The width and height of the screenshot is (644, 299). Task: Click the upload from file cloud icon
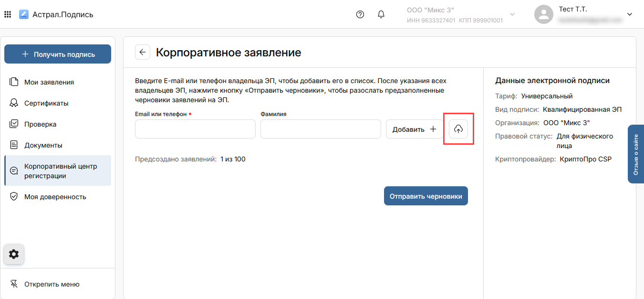[458, 129]
